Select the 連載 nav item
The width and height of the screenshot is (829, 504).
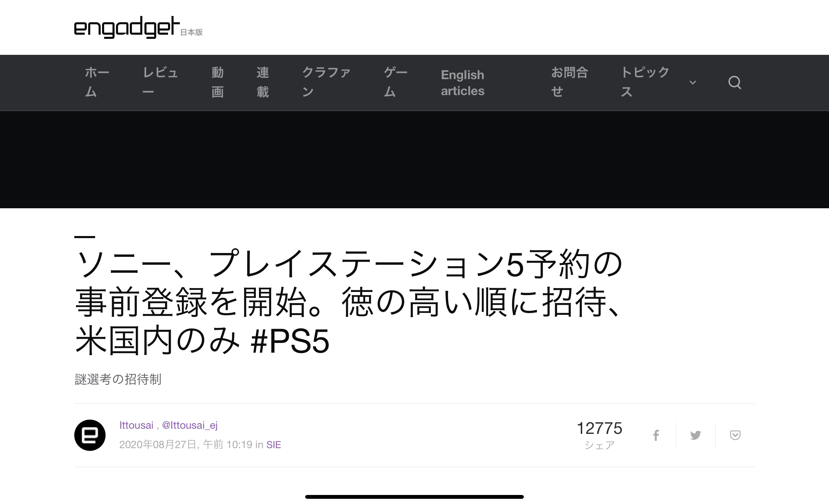(263, 82)
